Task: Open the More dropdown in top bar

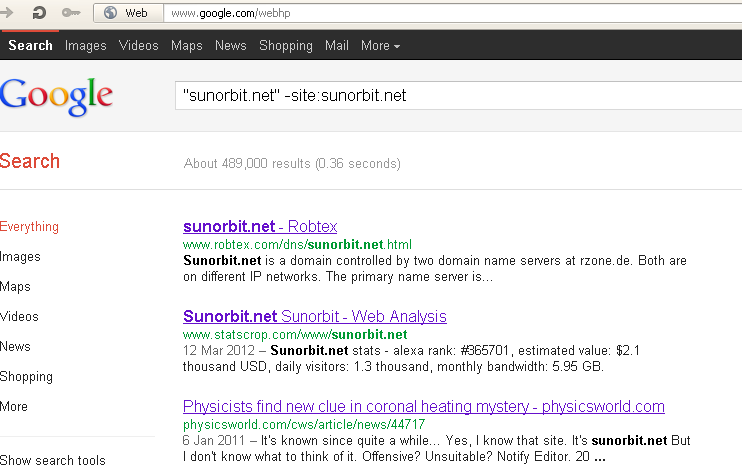Action: [x=380, y=45]
